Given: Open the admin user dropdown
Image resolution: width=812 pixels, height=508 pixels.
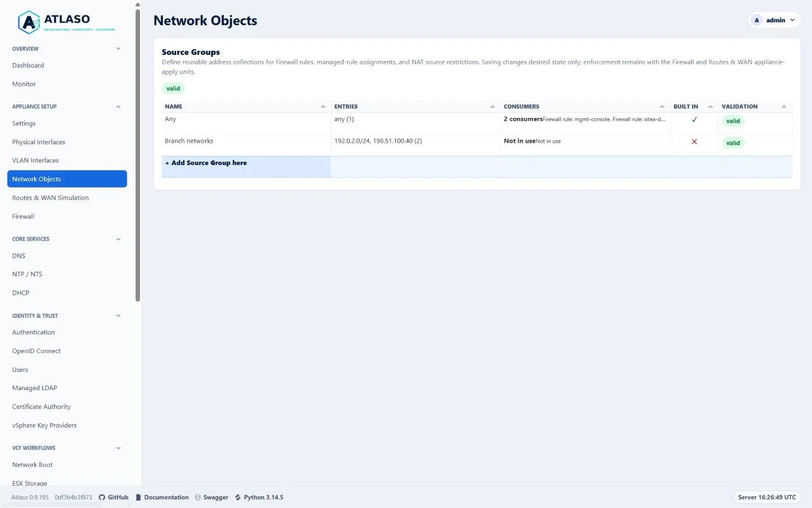Looking at the screenshot, I should (774, 20).
